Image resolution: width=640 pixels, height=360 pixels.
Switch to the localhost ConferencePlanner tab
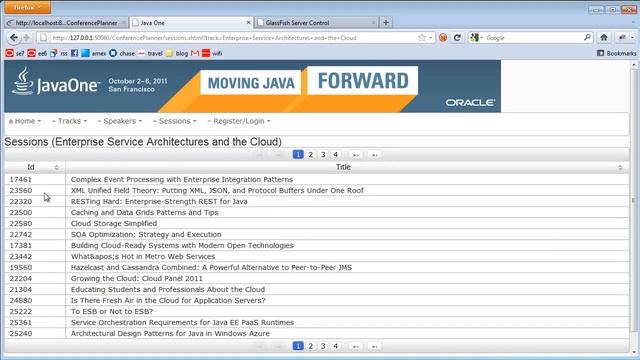pyautogui.click(x=66, y=23)
